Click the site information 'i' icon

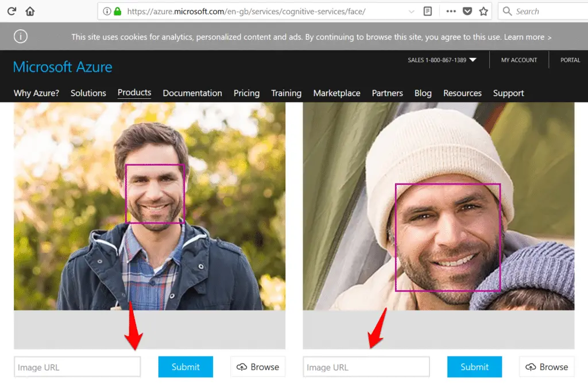(106, 11)
